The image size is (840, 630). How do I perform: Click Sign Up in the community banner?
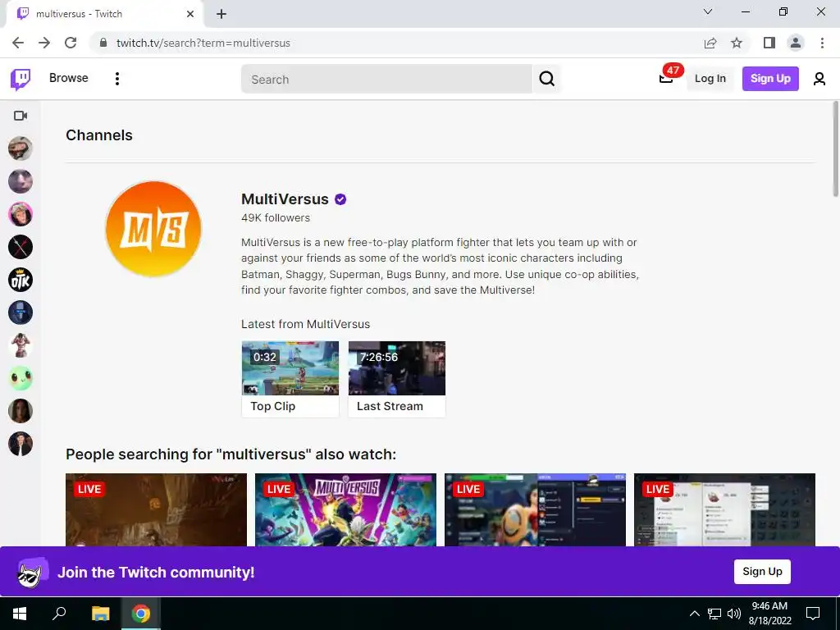762,572
